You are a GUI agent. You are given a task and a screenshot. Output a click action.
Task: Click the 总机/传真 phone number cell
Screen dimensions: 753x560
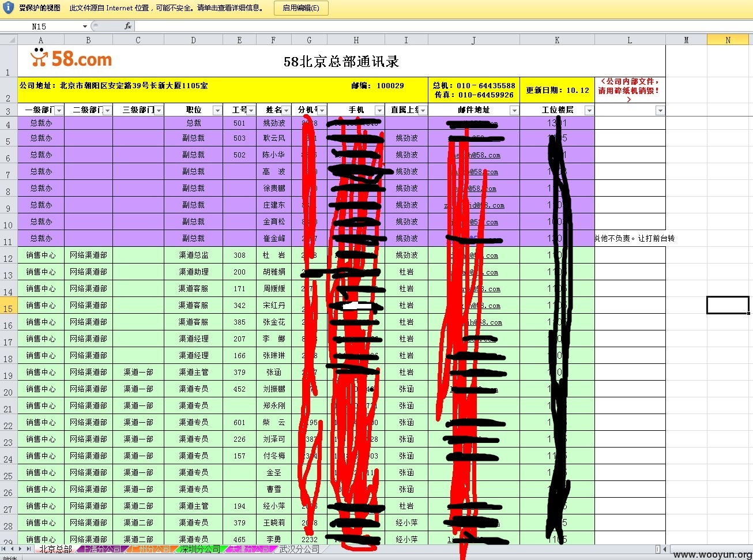(474, 90)
